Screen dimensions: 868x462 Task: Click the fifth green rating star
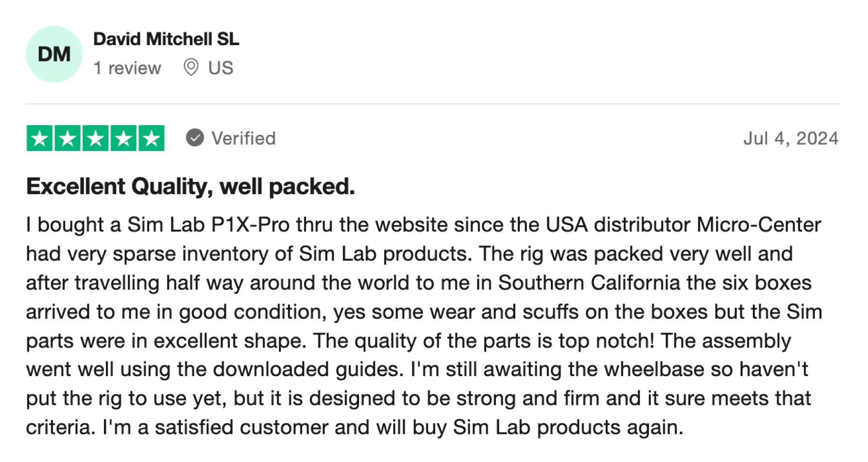tap(152, 138)
